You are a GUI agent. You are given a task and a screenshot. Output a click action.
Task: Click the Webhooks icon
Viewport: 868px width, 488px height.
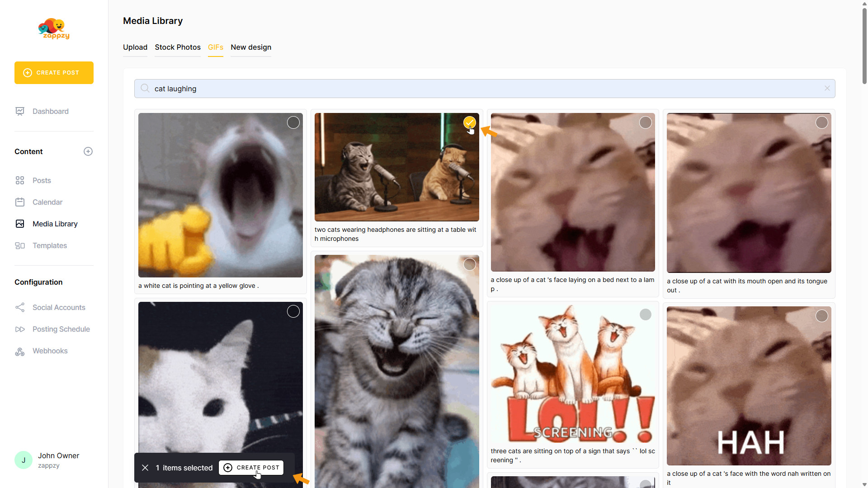[x=20, y=351]
